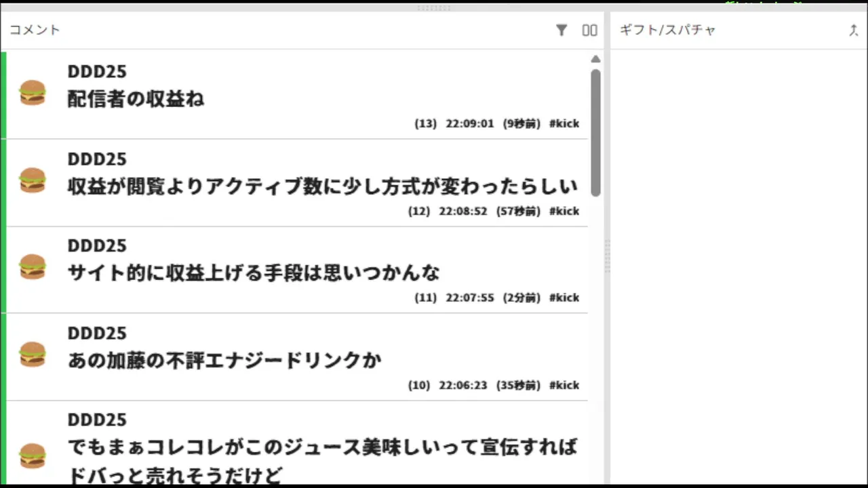Open the comment filter funnel icon

561,30
